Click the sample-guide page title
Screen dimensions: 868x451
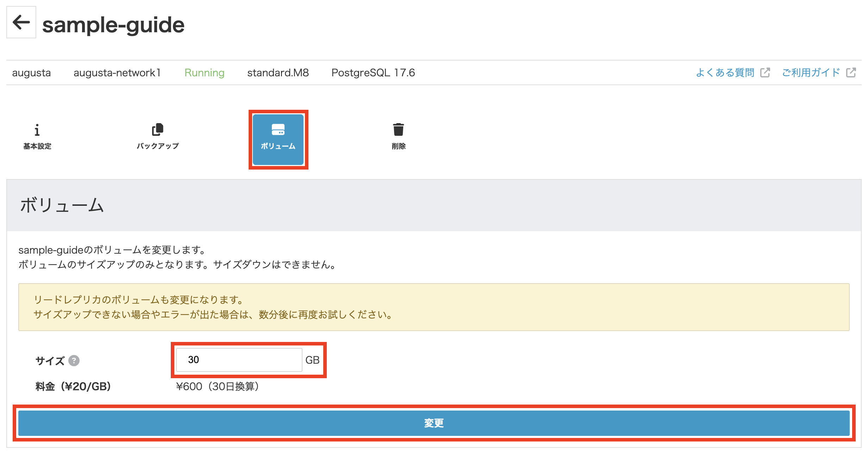[x=113, y=25]
